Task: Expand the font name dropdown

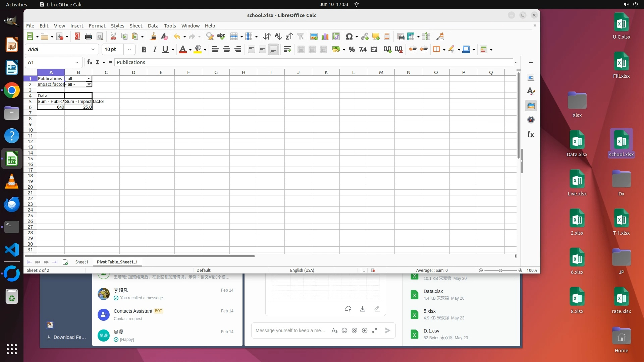Action: coord(93,49)
